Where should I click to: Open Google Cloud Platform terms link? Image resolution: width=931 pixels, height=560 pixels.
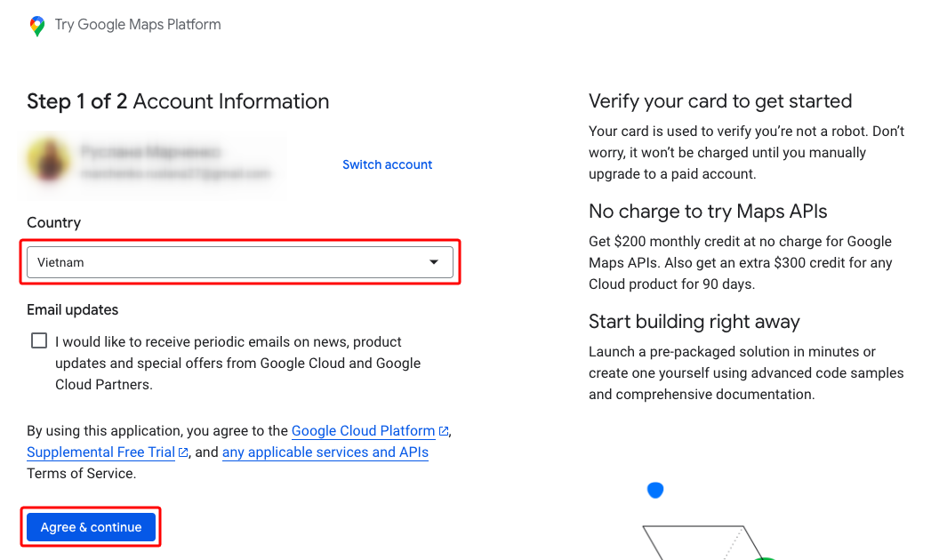tap(364, 430)
